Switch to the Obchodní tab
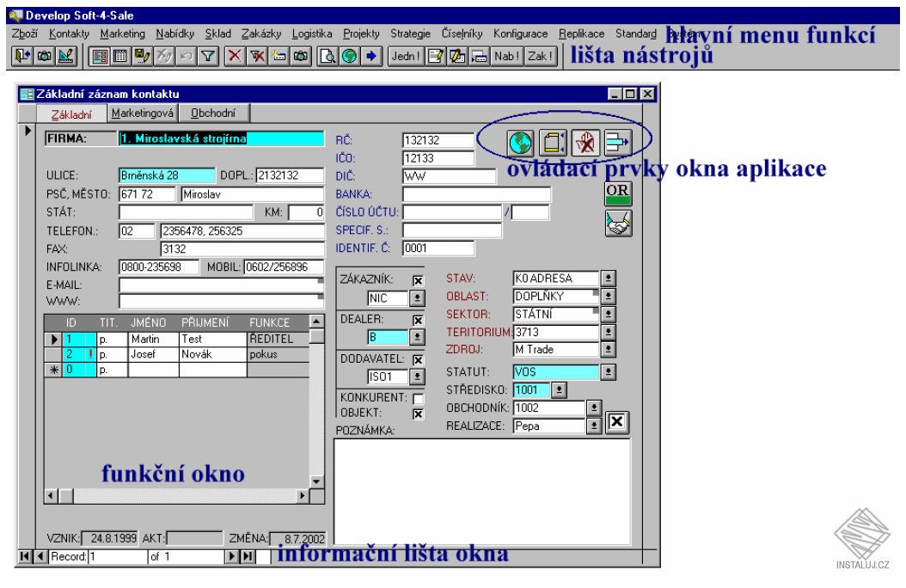 tap(213, 113)
